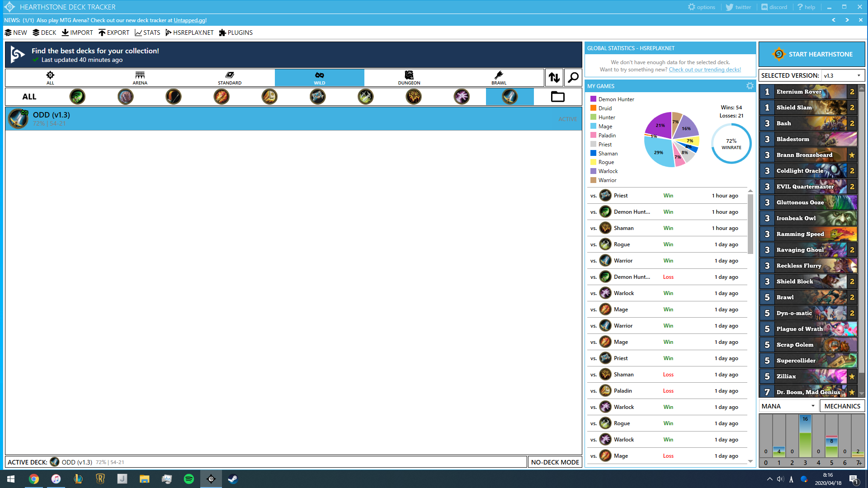Viewport: 868px width, 488px height.
Task: Open the discord link in title bar
Action: pos(774,7)
